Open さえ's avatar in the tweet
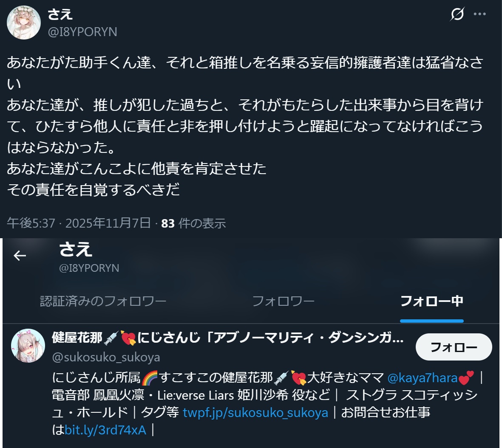 pos(24,23)
